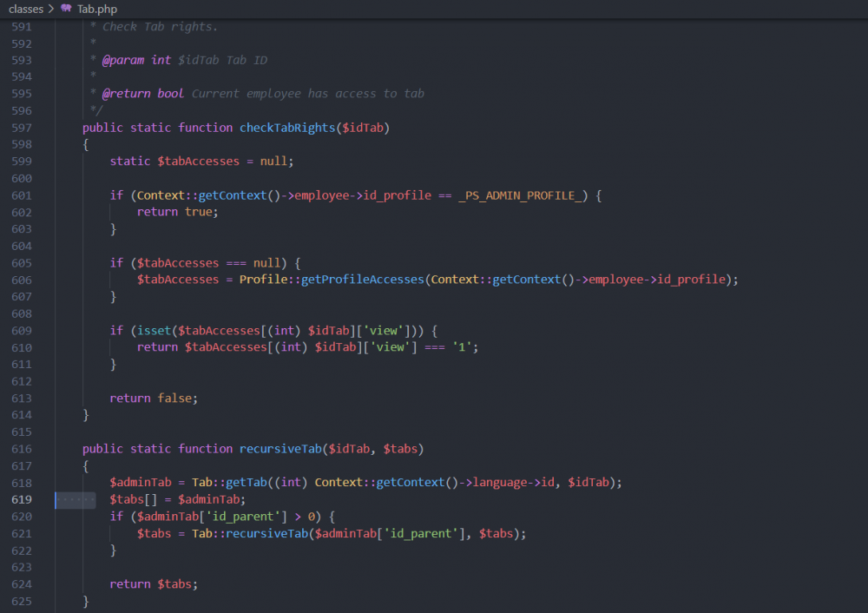
Task: Click 'if ($tabAccesses === null)' condition
Action: coord(198,263)
